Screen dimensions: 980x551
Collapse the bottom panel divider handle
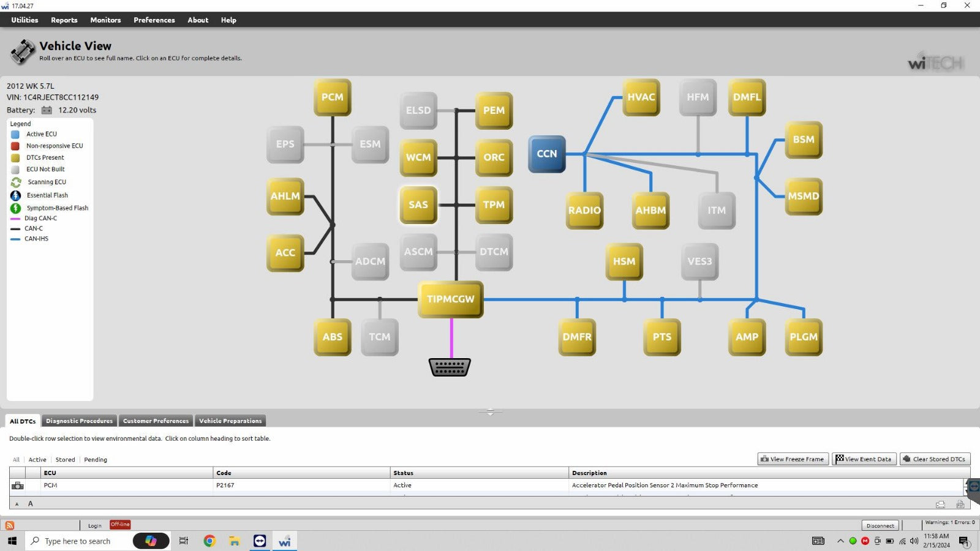pos(490,412)
